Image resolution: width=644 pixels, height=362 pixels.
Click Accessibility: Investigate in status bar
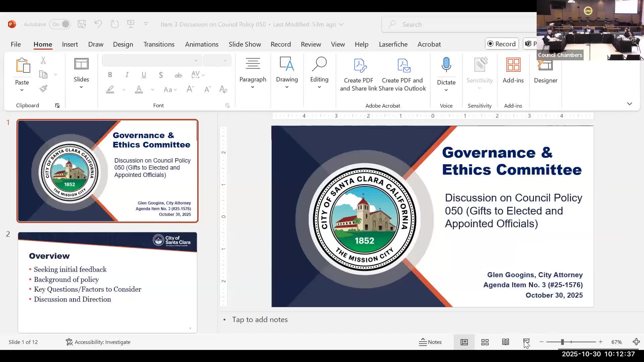tap(98, 342)
